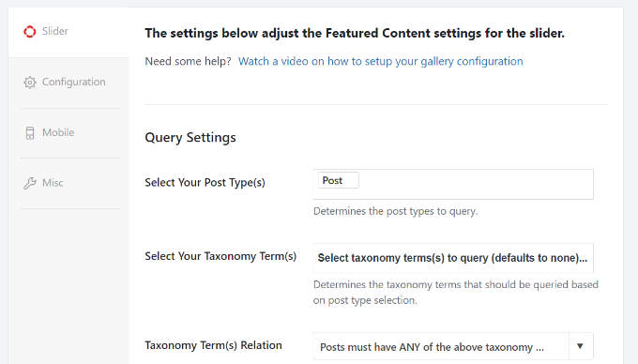Switch to the Slider tab label
This screenshot has width=638, height=364.
tap(55, 31)
